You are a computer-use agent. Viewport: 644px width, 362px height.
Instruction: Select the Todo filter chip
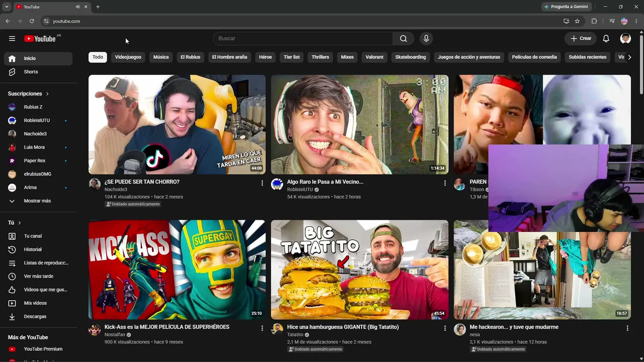point(98,57)
